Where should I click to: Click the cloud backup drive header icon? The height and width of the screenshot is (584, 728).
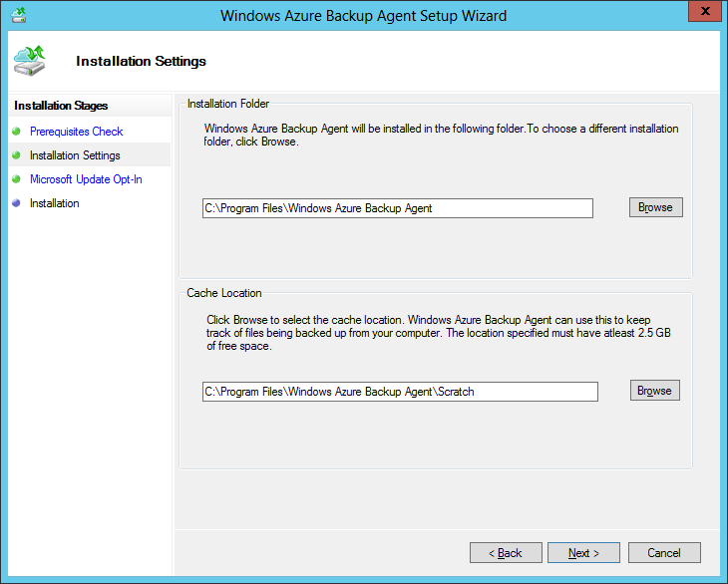[30, 61]
